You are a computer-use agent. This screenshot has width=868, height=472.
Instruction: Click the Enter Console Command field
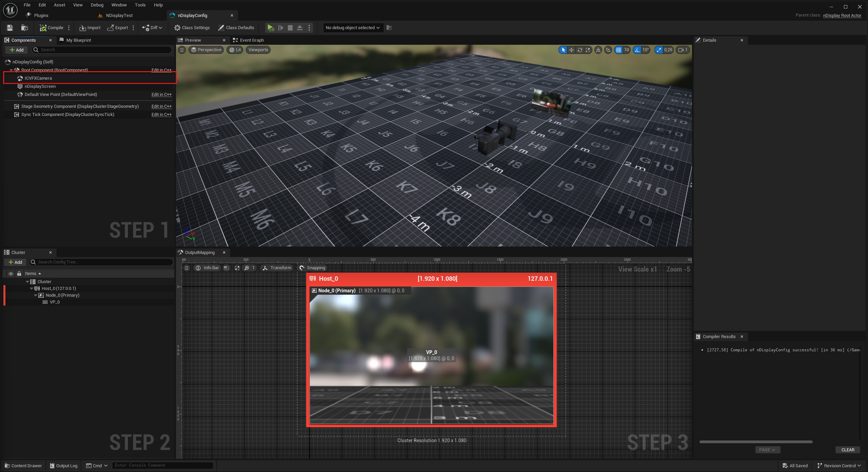[163, 465]
